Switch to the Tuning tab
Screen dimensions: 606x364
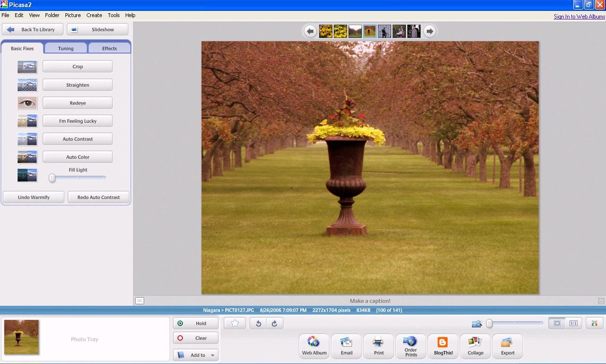click(x=66, y=48)
